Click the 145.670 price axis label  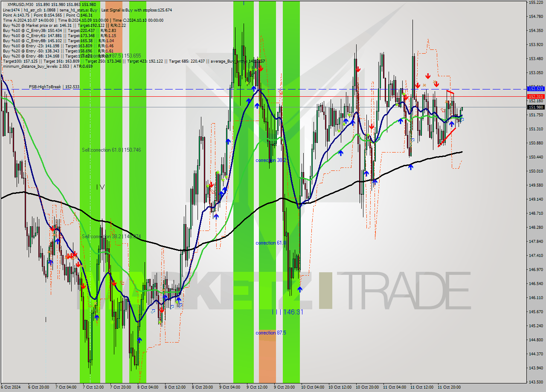(x=535, y=312)
